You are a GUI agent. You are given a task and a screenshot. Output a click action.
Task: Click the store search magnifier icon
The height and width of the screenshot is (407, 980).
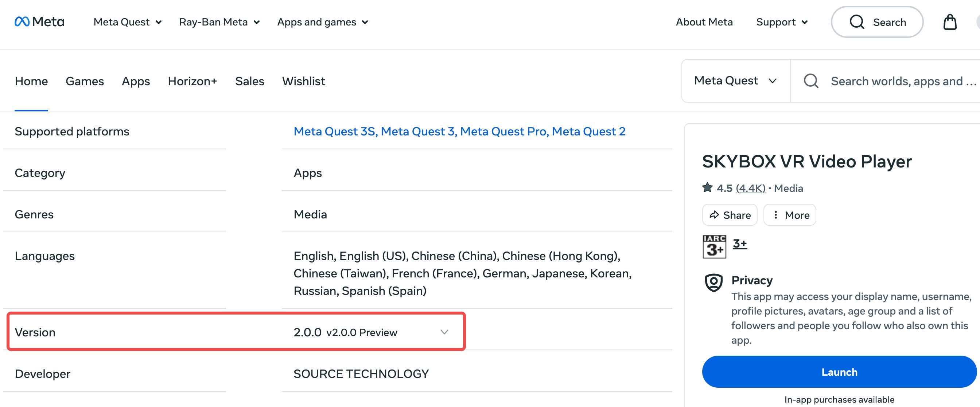[x=811, y=81]
